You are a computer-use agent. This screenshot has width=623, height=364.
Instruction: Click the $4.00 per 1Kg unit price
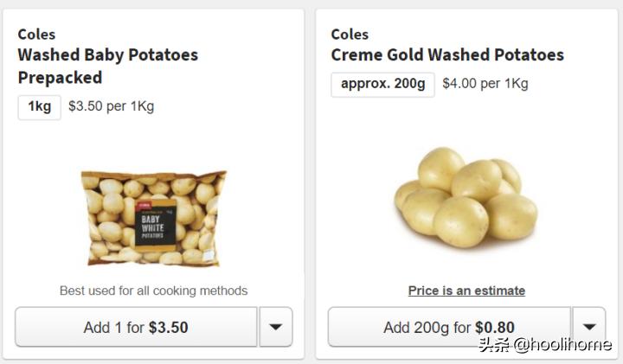[485, 85]
